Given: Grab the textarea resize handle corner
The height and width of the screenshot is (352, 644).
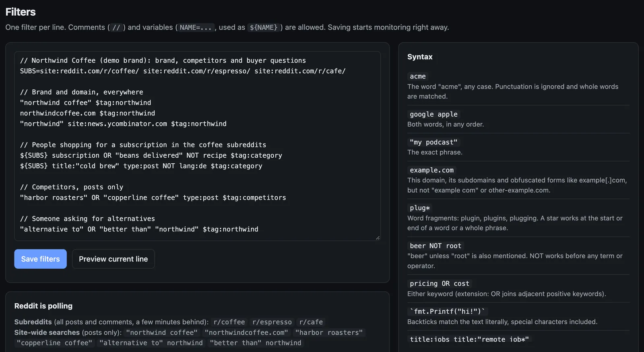Looking at the screenshot, I should [x=378, y=238].
